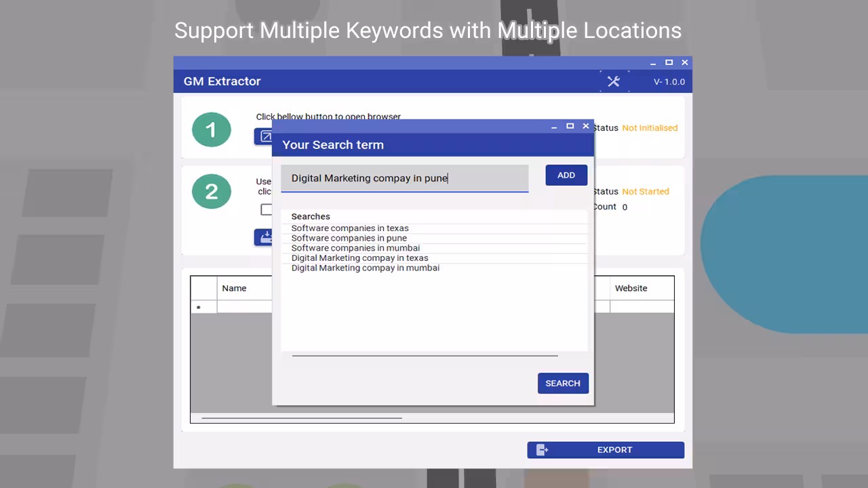This screenshot has width=868, height=488.
Task: Select 'Digital Marketing compay in texas' entry
Action: 359,258
